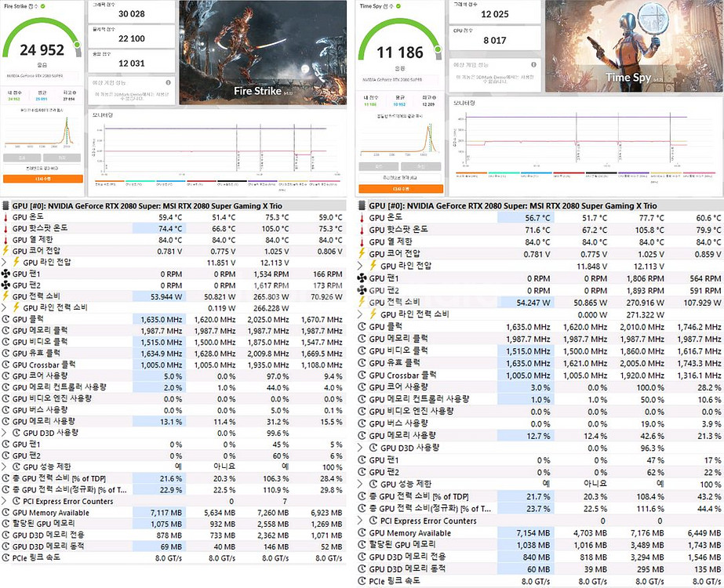
Task: Click fan icon of GPU 팬1 RPM row, Time Spy list
Action: coord(362,278)
